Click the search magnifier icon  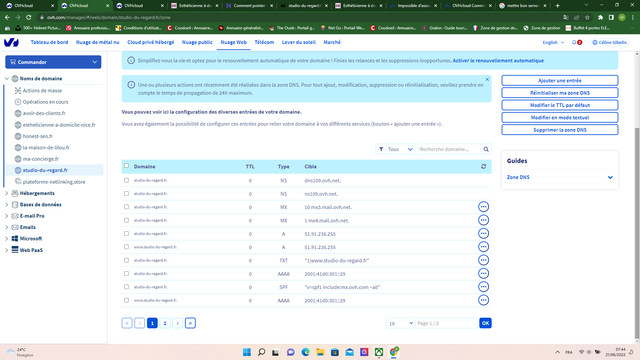click(486, 149)
